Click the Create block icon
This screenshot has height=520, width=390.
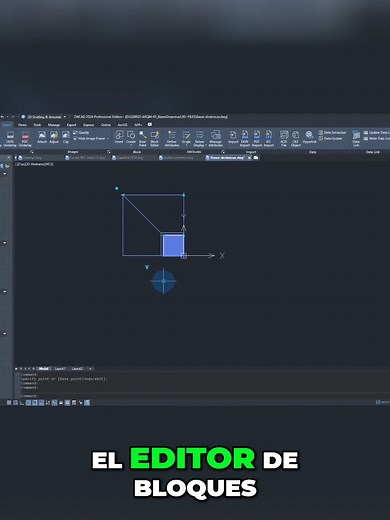pyautogui.click(x=131, y=136)
